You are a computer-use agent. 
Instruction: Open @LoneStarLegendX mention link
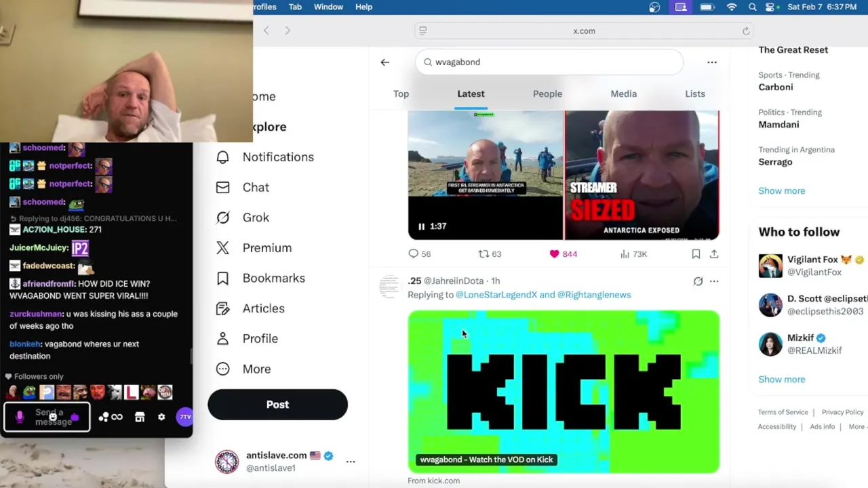(496, 295)
